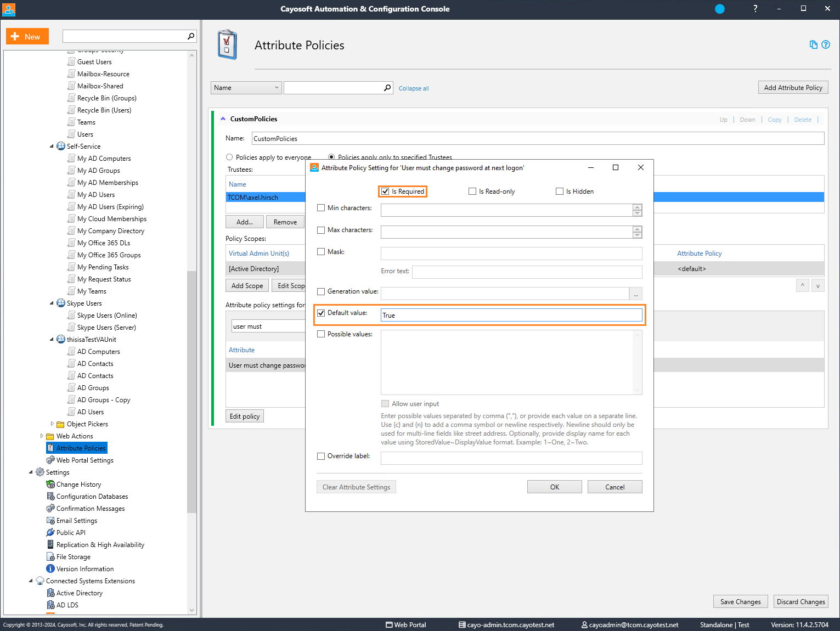
Task: Uncheck the Is Required checkbox
Action: (x=385, y=191)
